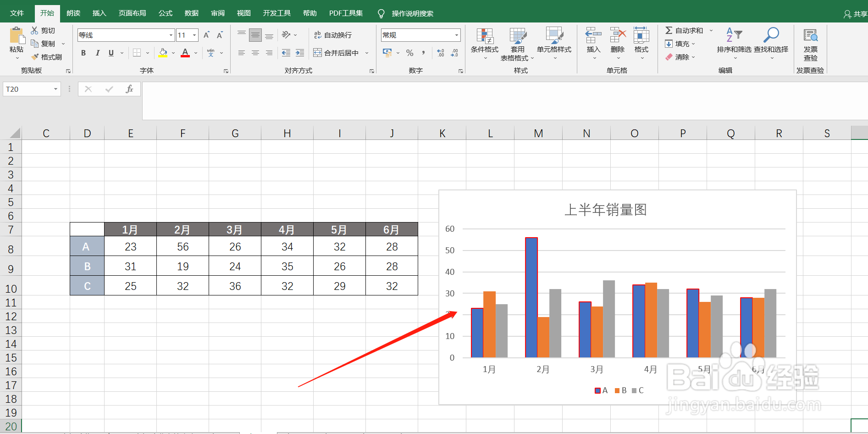The width and height of the screenshot is (868, 434).
Task: Decrease indent
Action: pyautogui.click(x=286, y=53)
